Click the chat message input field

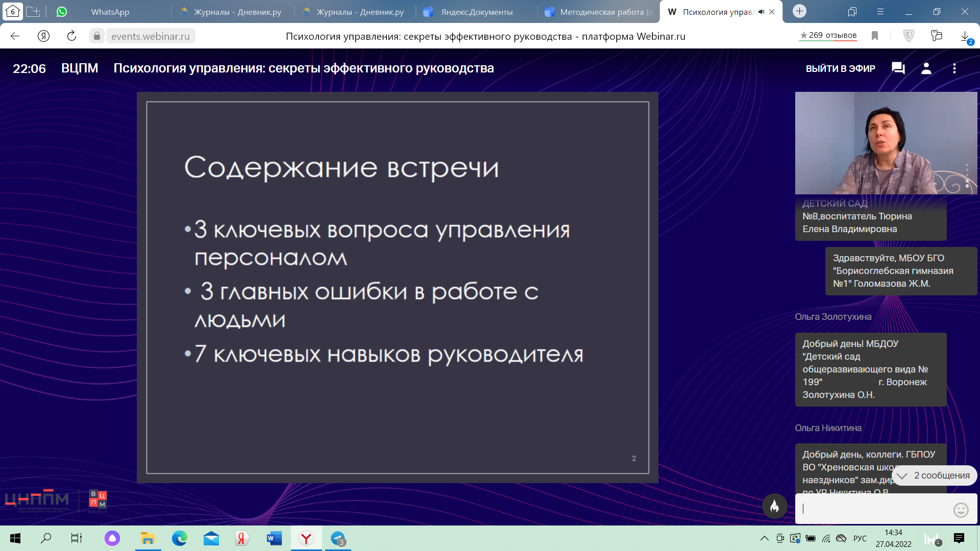click(873, 509)
